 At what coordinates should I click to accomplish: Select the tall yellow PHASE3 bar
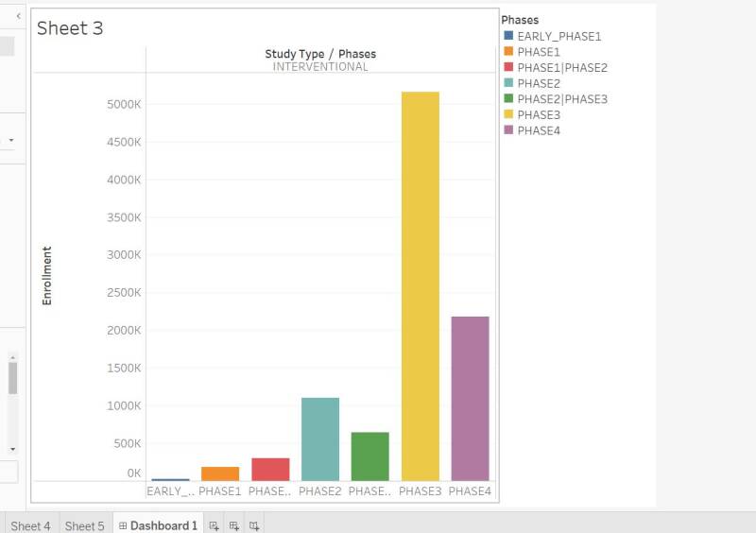point(420,284)
